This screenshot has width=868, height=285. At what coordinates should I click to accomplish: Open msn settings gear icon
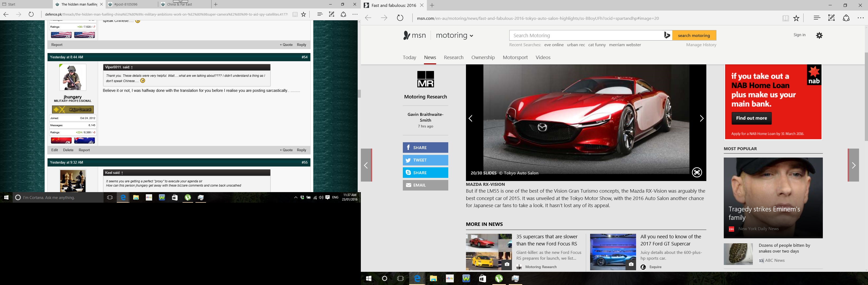click(819, 35)
